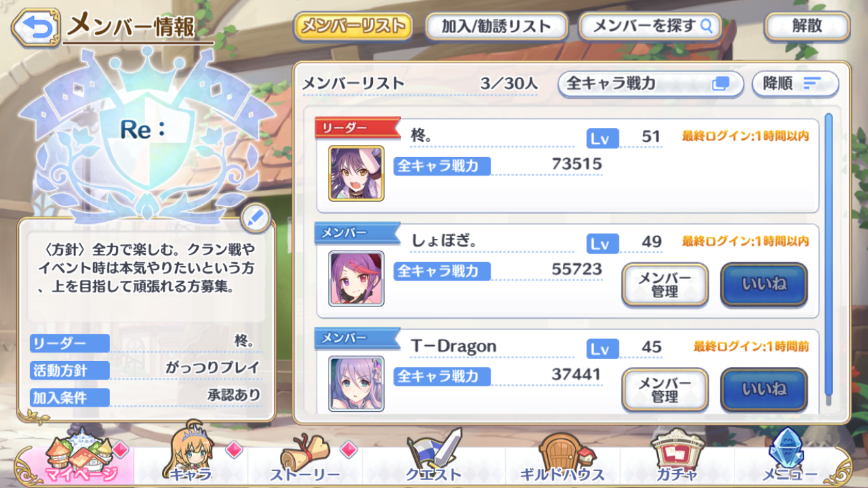Switch to 加入/勧誘リスト tab
This screenshot has height=488, width=868.
pyautogui.click(x=496, y=27)
